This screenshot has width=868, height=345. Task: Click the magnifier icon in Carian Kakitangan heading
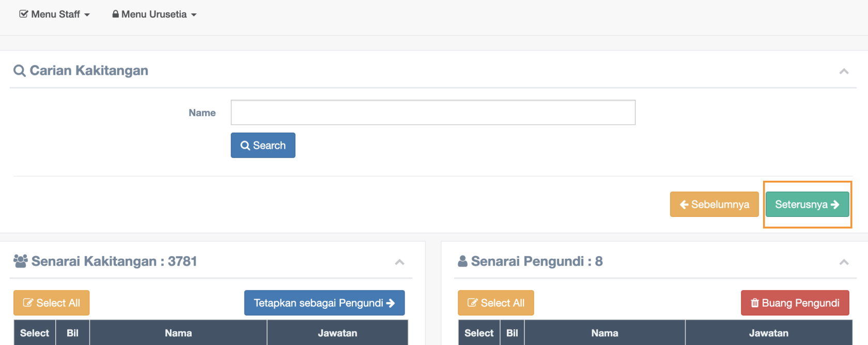pyautogui.click(x=20, y=71)
